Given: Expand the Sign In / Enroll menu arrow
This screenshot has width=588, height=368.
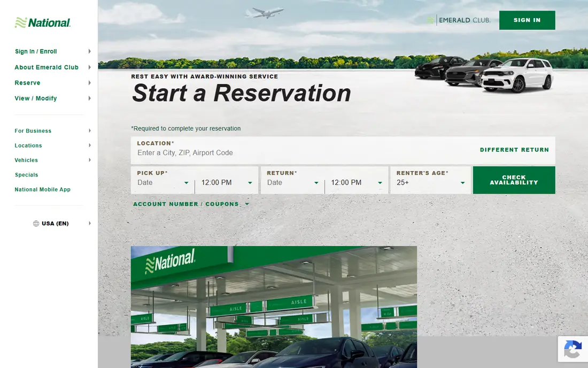Looking at the screenshot, I should [90, 51].
